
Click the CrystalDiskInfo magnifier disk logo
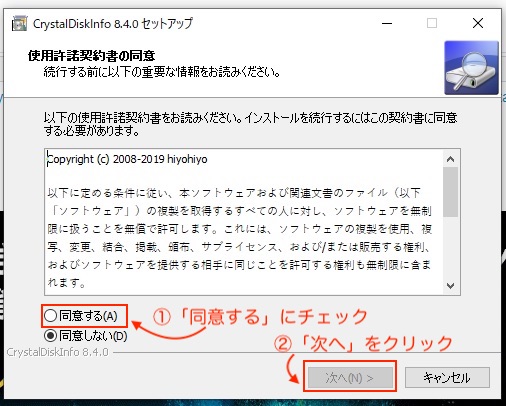(471, 68)
